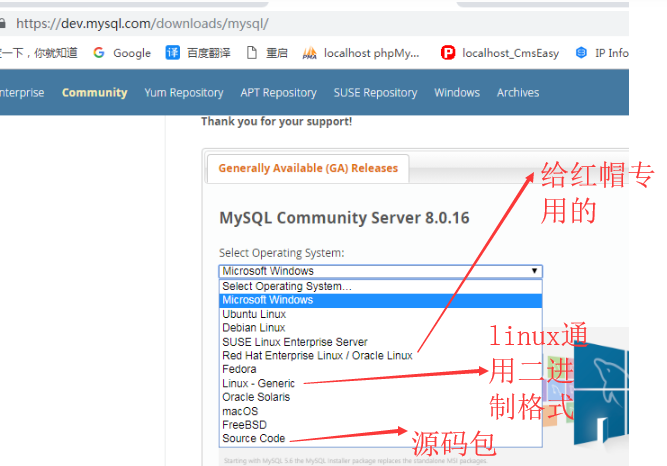Click the 百度翻译 bookmark label
Image resolution: width=667 pixels, height=466 pixels.
tap(208, 53)
